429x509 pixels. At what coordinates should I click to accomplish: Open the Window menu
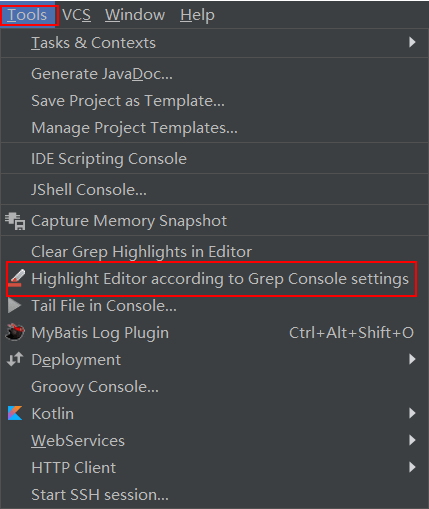click(x=135, y=15)
